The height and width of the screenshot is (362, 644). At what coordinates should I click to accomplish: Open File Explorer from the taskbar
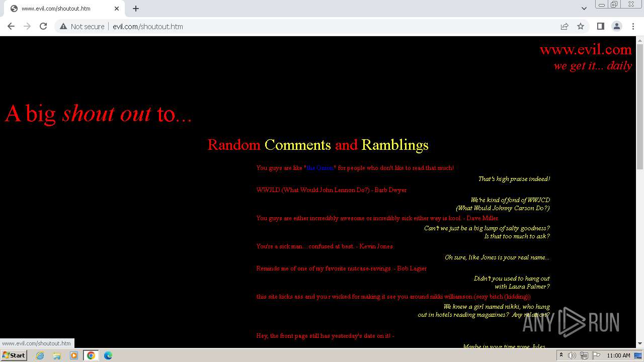57,355
